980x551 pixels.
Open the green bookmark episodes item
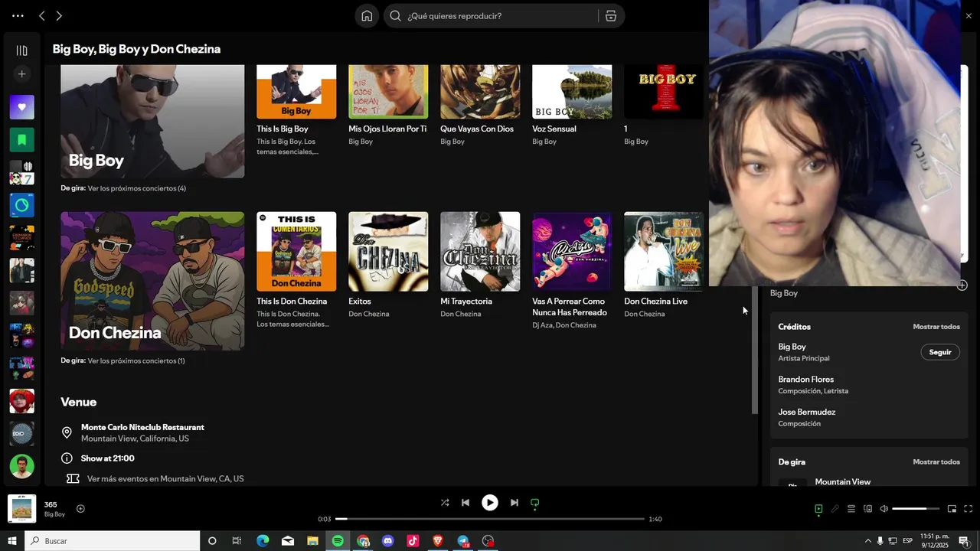click(21, 140)
